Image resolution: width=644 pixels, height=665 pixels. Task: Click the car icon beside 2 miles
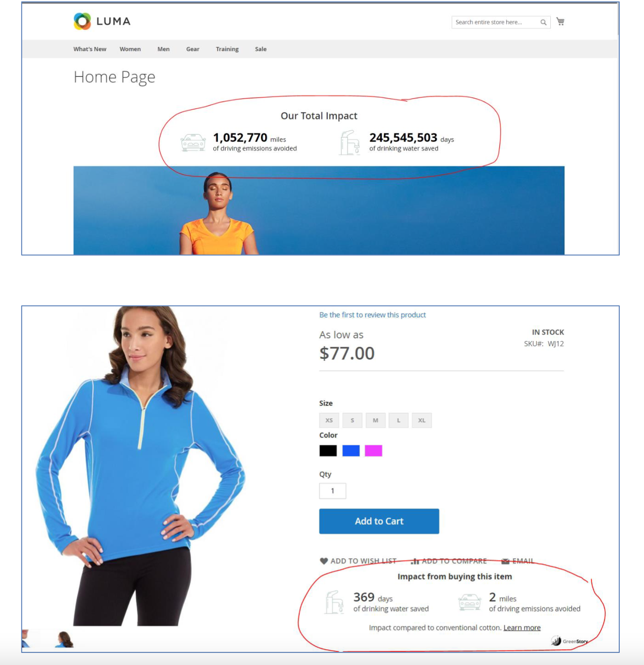click(470, 602)
